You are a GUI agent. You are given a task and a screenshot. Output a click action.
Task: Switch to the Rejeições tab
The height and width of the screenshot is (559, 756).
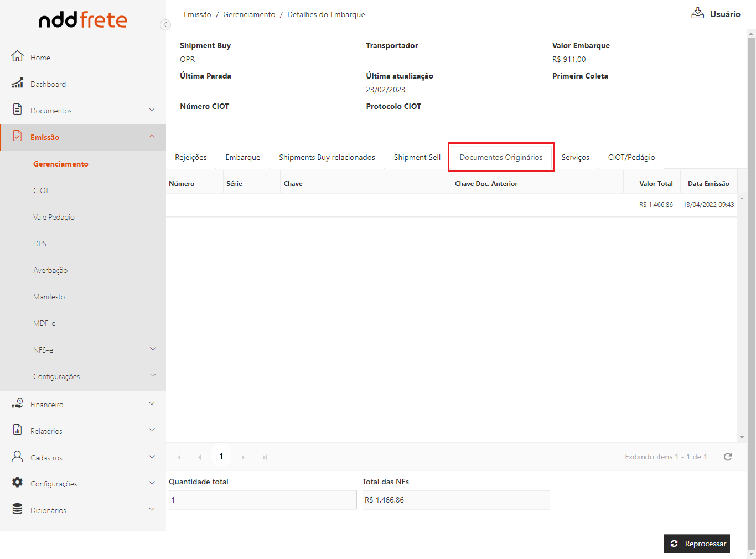coord(191,158)
